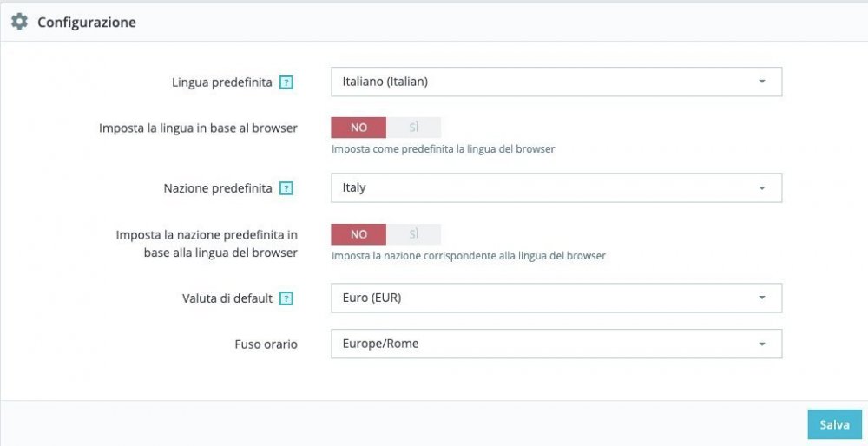
Task: Click dropdown arrow of Italiano language field
Action: [761, 82]
